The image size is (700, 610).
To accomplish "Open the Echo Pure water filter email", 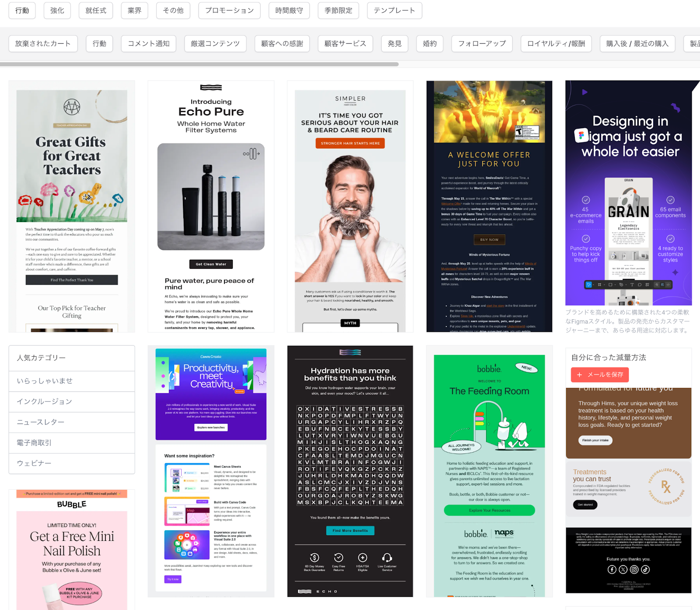I will pyautogui.click(x=211, y=206).
